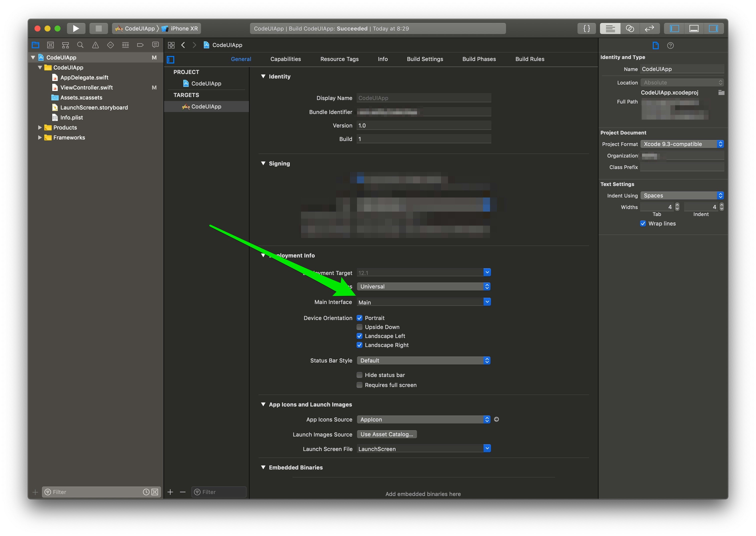Image resolution: width=756 pixels, height=536 pixels.
Task: Toggle Wrap lines checkbox
Action: [x=643, y=224]
